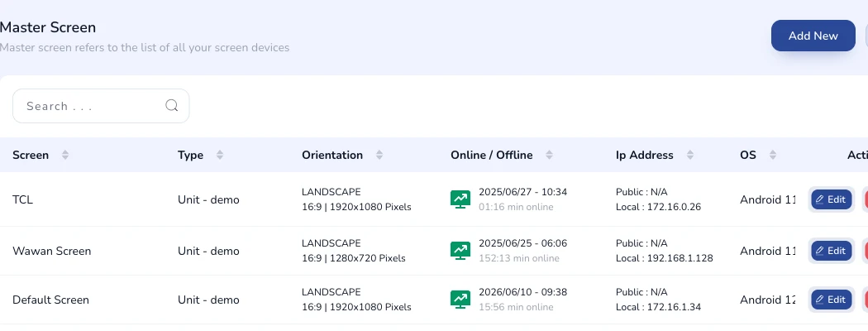The height and width of the screenshot is (331, 868).
Task: Click timestamp 2026/06/10 - 09:38
Action: pyautogui.click(x=522, y=292)
